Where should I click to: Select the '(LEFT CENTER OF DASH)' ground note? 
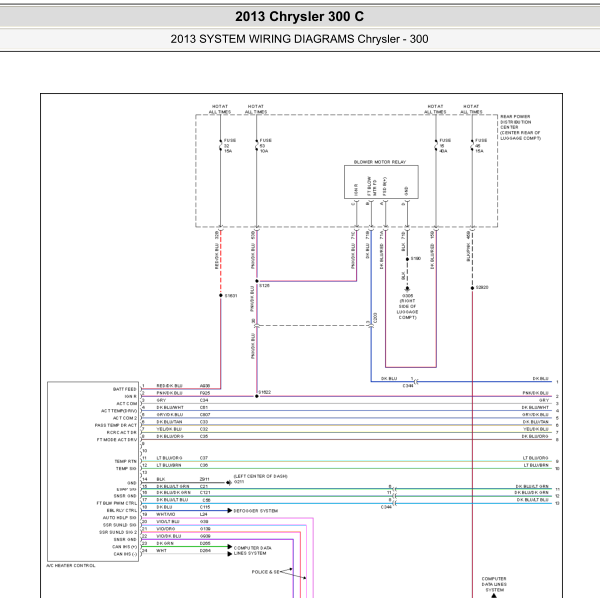pos(261,476)
